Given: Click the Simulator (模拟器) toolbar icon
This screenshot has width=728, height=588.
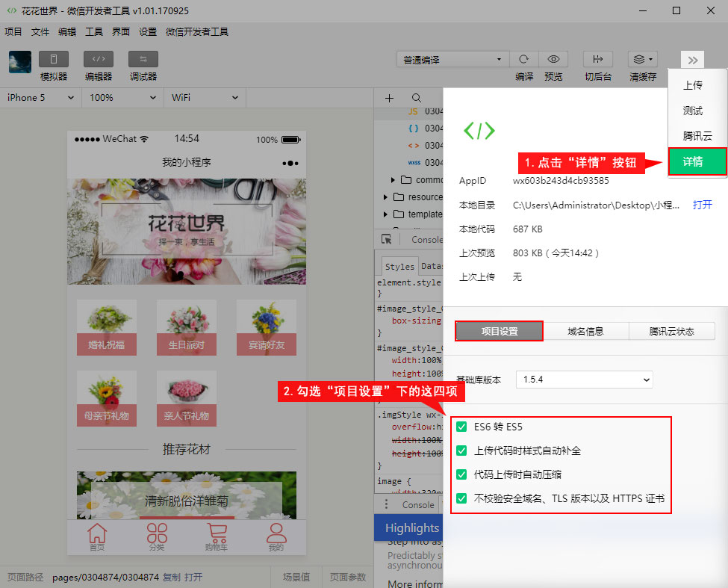Looking at the screenshot, I should pos(54,60).
